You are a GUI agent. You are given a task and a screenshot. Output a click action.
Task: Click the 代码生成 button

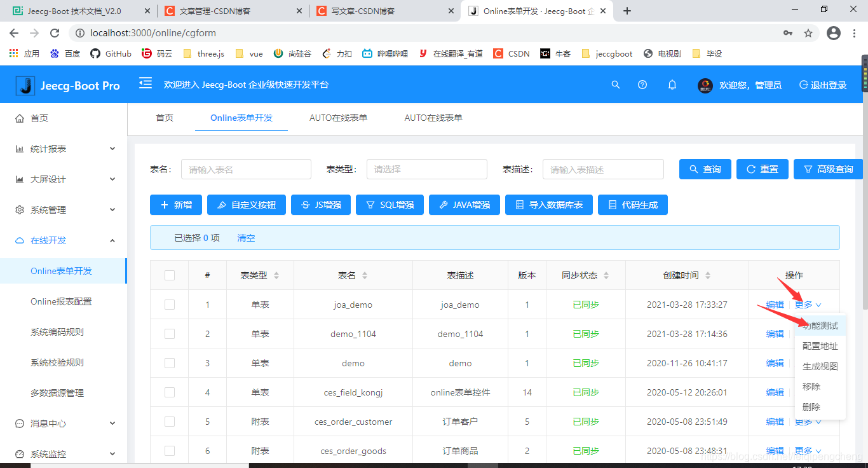click(633, 205)
